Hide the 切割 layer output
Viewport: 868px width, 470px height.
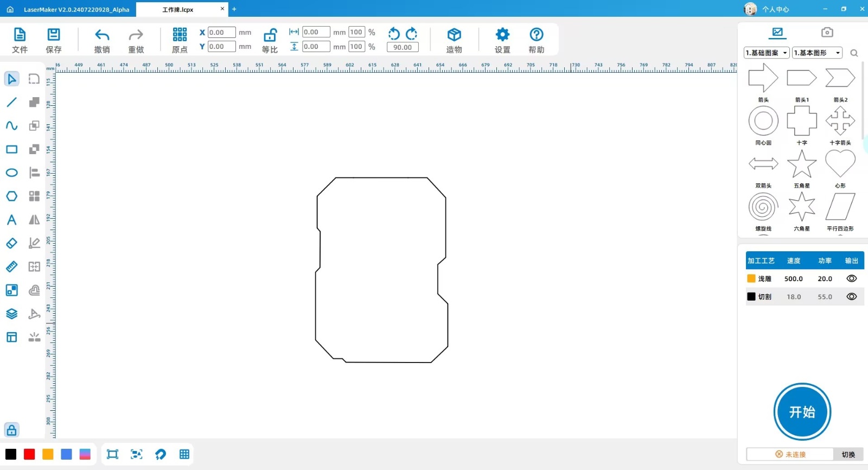pos(851,297)
